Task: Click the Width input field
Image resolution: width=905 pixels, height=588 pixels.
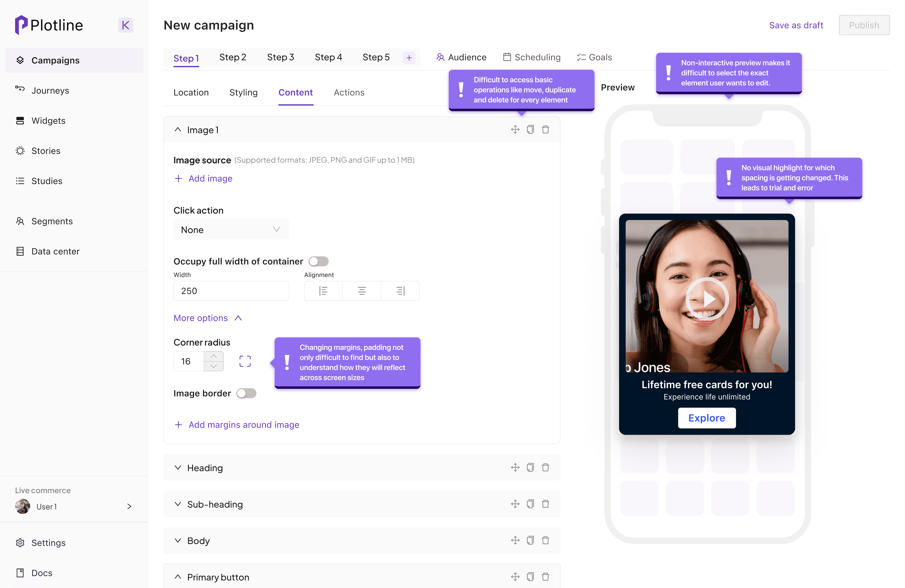Action: (x=231, y=291)
